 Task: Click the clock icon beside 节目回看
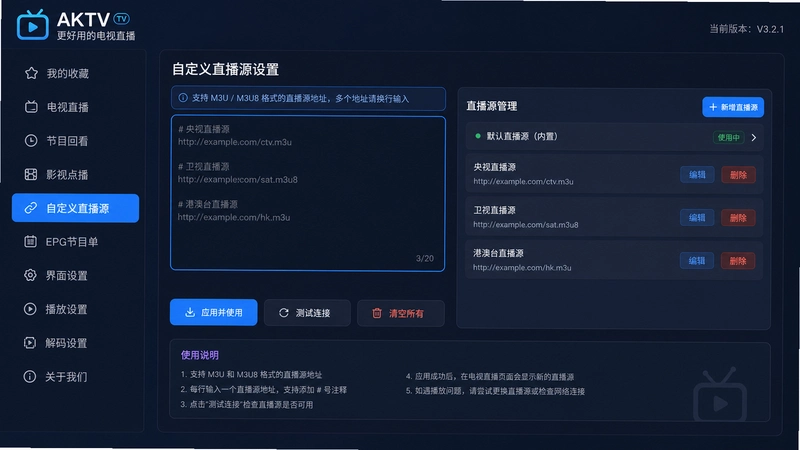tap(31, 140)
